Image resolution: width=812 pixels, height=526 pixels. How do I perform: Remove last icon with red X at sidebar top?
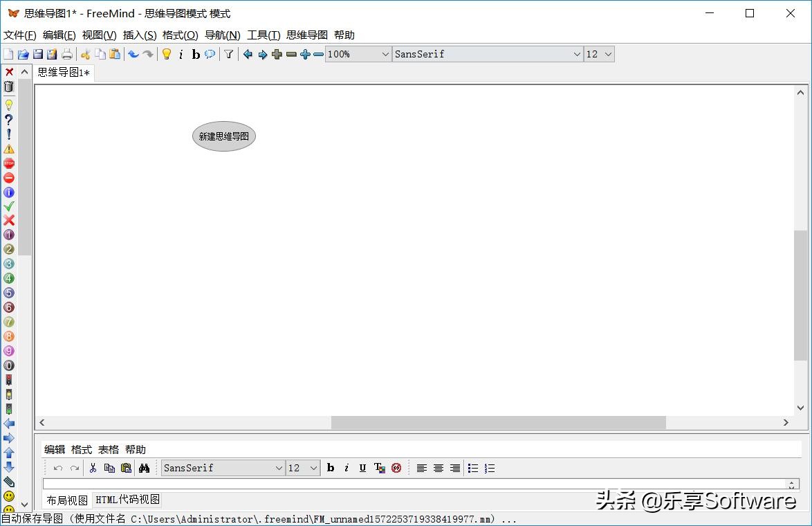[x=9, y=72]
